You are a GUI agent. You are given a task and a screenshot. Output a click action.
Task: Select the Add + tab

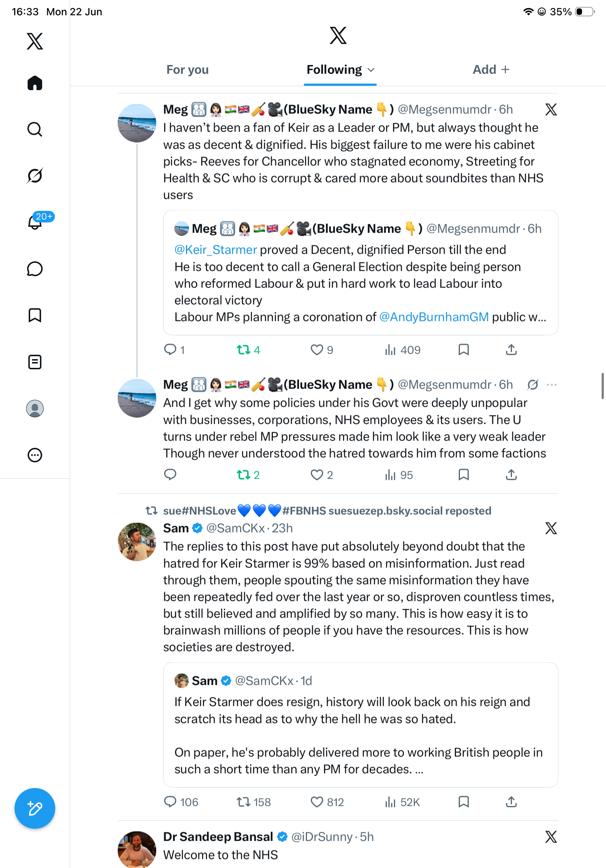pyautogui.click(x=491, y=69)
